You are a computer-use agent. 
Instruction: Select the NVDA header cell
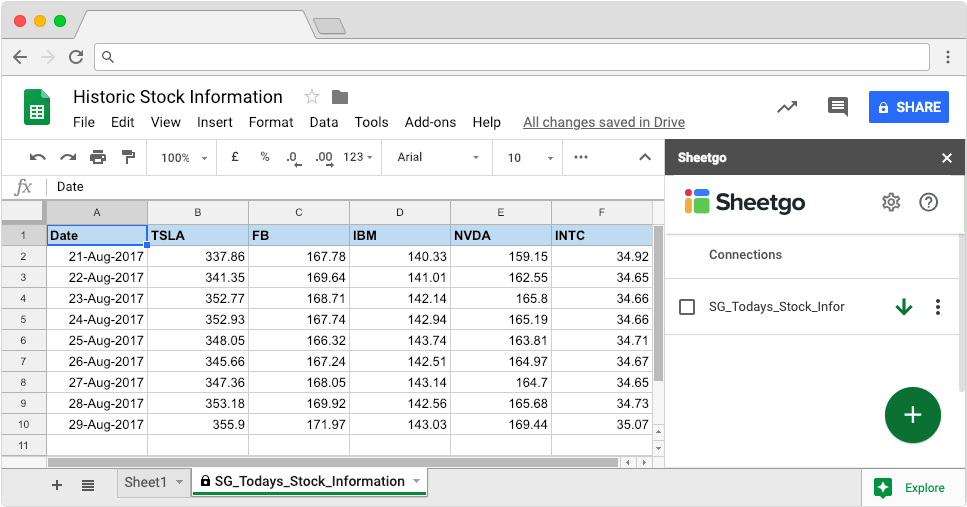point(501,236)
